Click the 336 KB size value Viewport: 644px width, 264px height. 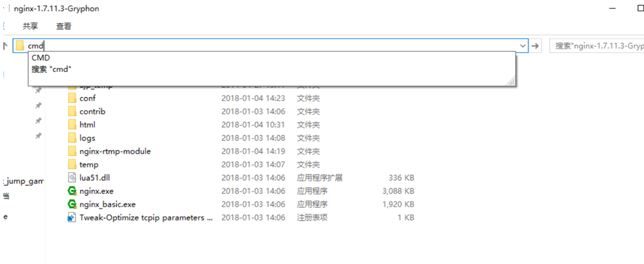click(x=401, y=178)
